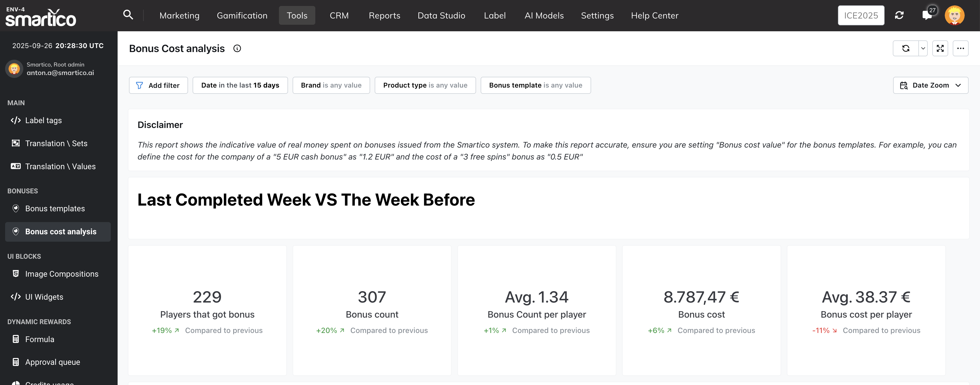Open the Product type filter
980x385 pixels.
point(425,85)
